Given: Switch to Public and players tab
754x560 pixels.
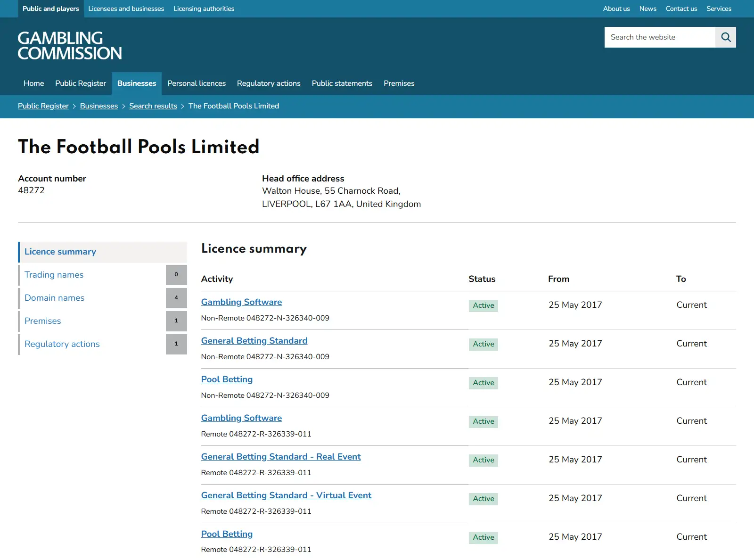Looking at the screenshot, I should [x=51, y=8].
